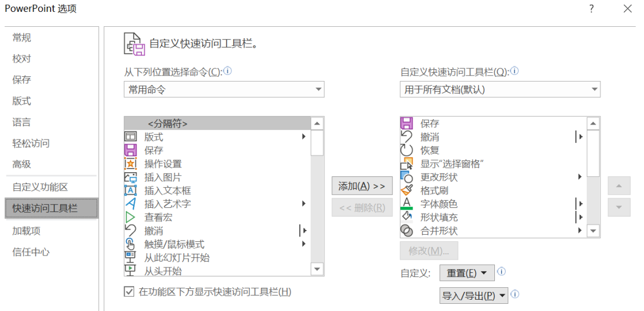Open the 用于所有文档(默认) dropdown
The image size is (644, 311).
500,89
